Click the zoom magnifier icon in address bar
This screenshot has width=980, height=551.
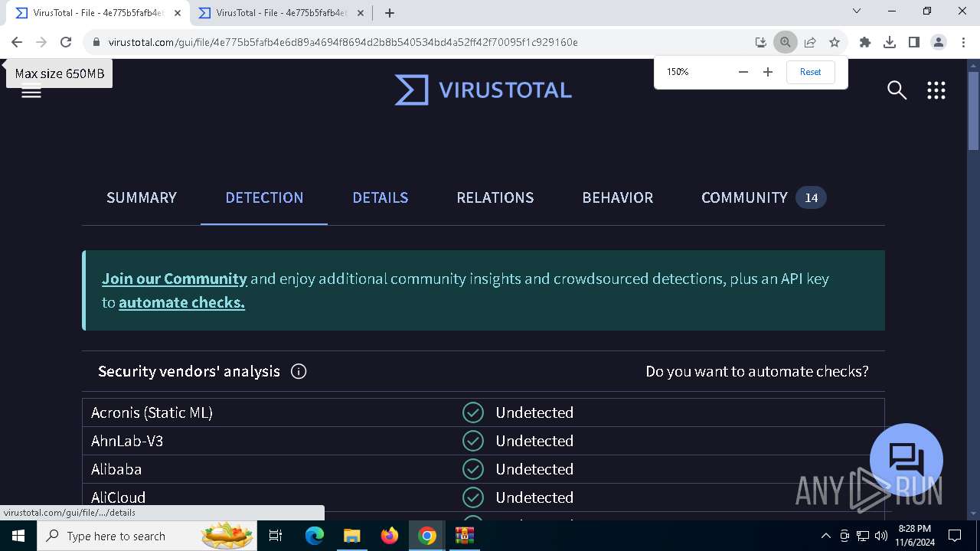[785, 42]
